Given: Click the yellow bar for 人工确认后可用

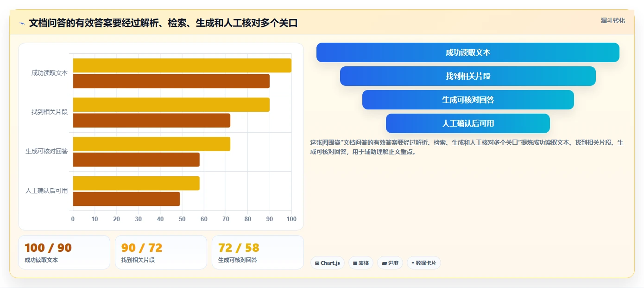Looking at the screenshot, I should click(136, 183).
